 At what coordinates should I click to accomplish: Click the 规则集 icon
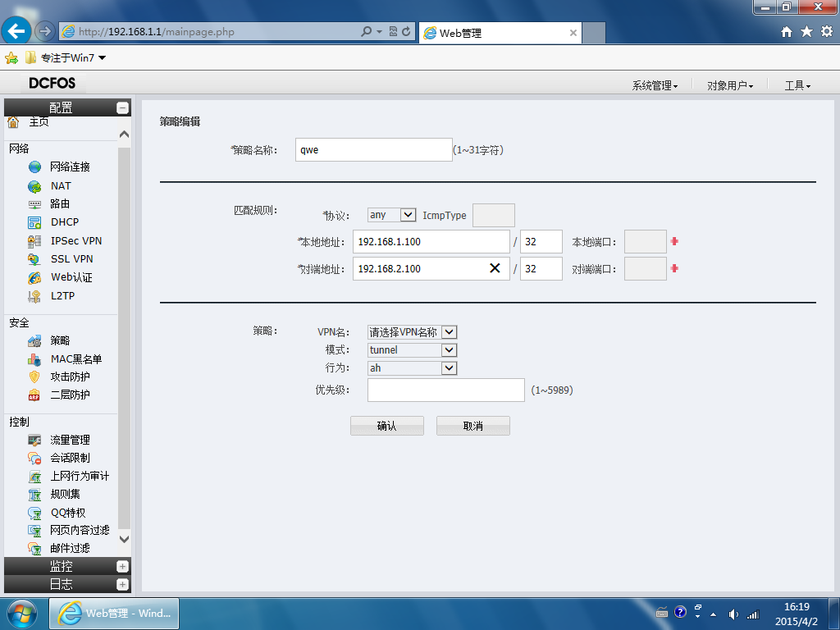coord(34,495)
